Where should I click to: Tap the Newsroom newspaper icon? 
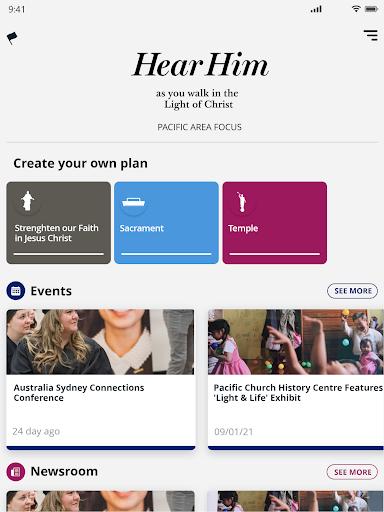16,472
